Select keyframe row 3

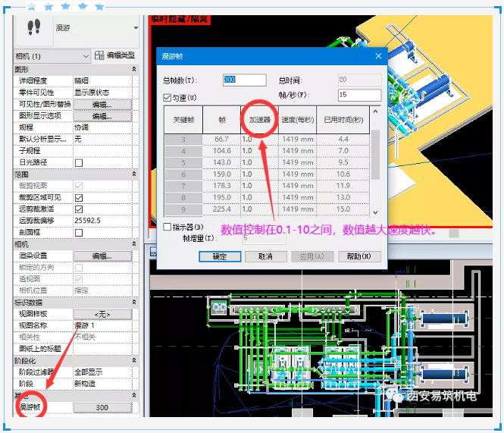[x=183, y=140]
